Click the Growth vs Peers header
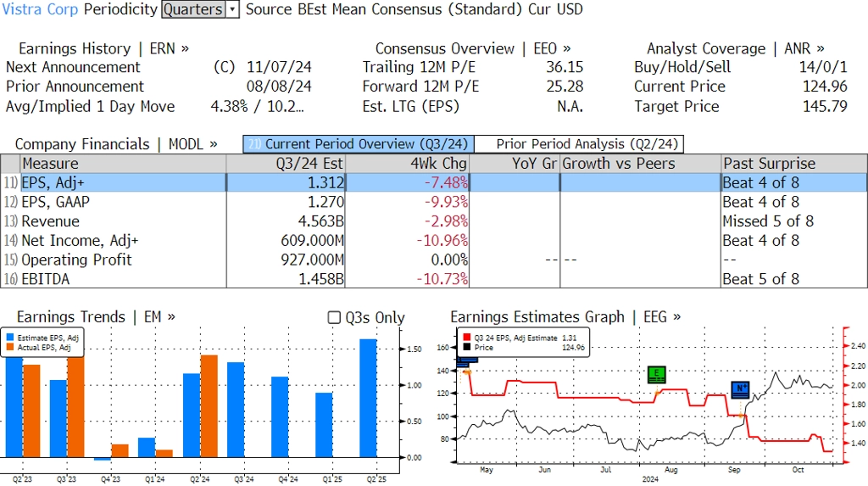The height and width of the screenshot is (486, 868). tap(641, 164)
